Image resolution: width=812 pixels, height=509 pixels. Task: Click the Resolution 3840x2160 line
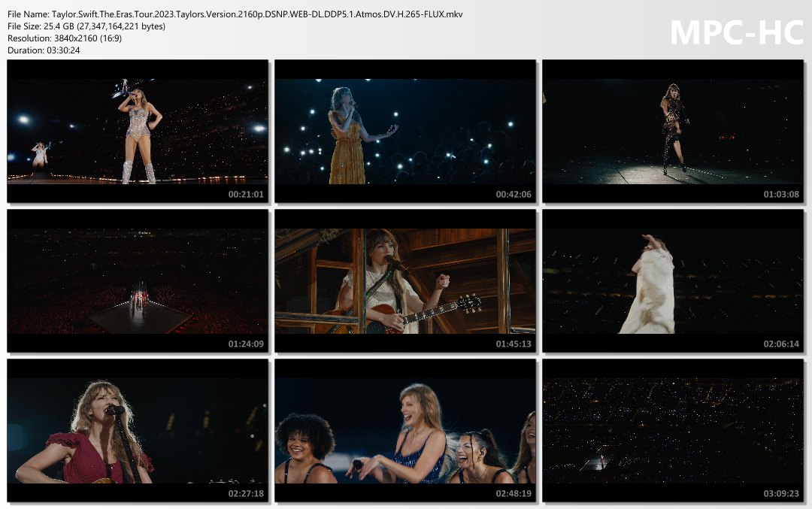(x=65, y=38)
